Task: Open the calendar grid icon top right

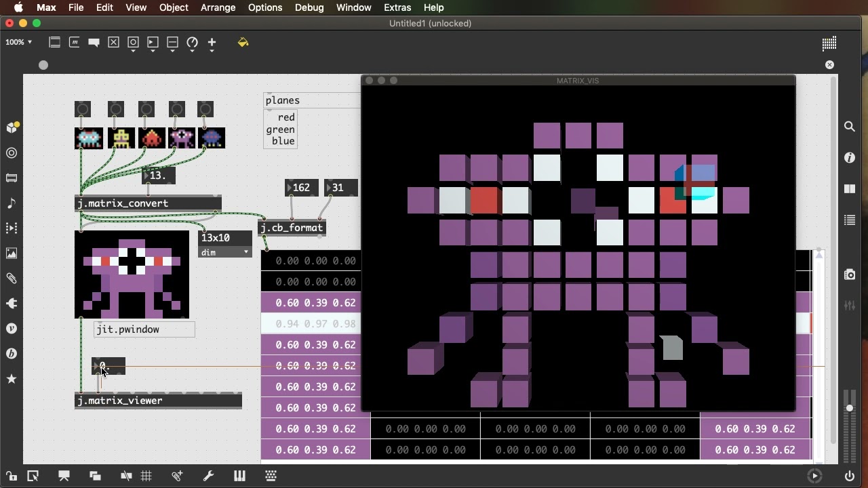Action: pyautogui.click(x=829, y=43)
